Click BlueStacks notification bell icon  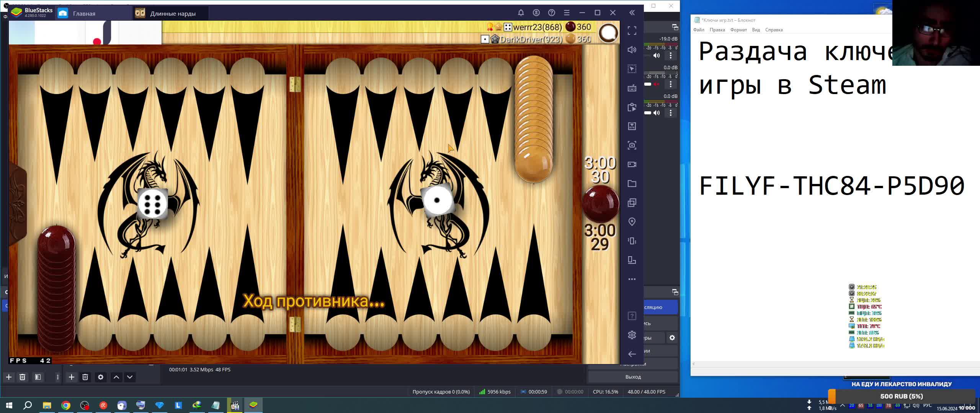click(521, 13)
